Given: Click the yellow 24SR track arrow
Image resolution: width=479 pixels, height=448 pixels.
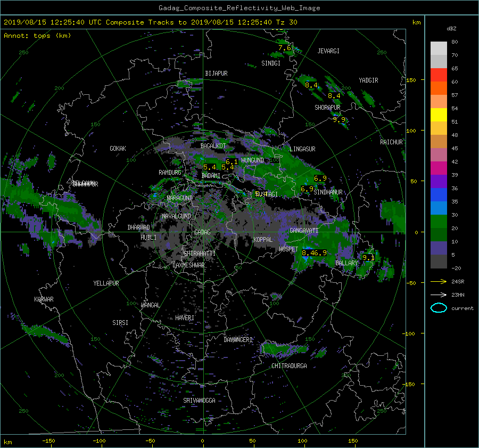Looking at the screenshot, I should 439,282.
